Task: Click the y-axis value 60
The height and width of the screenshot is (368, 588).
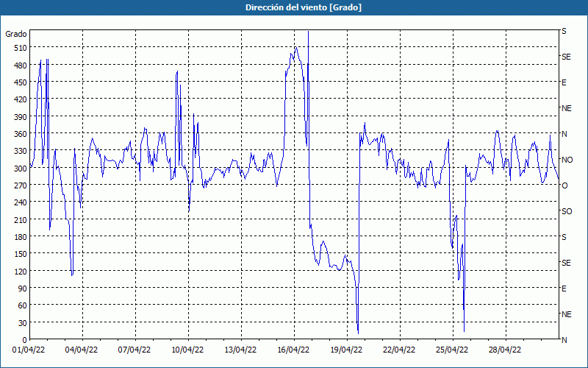Action: tap(23, 305)
